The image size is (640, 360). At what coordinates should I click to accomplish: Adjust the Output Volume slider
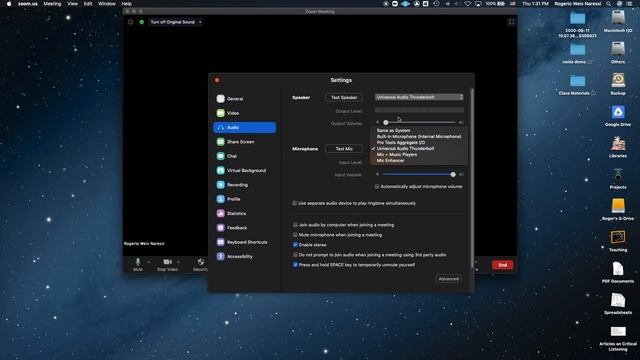[386, 122]
